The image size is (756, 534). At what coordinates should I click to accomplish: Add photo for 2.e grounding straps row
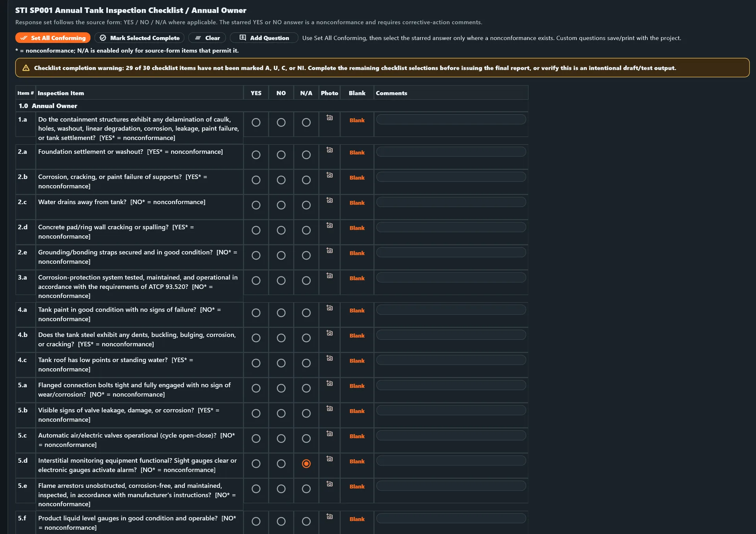[330, 251]
